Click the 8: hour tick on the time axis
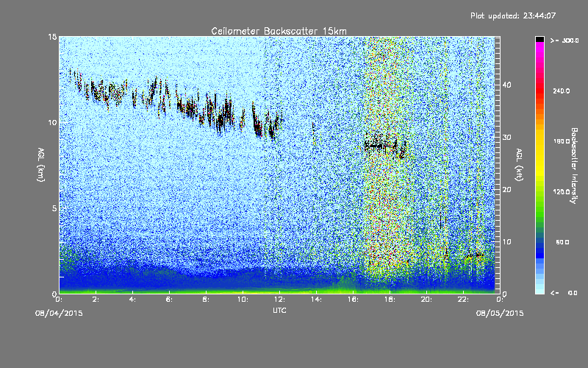This screenshot has height=368, width=588. tap(207, 300)
